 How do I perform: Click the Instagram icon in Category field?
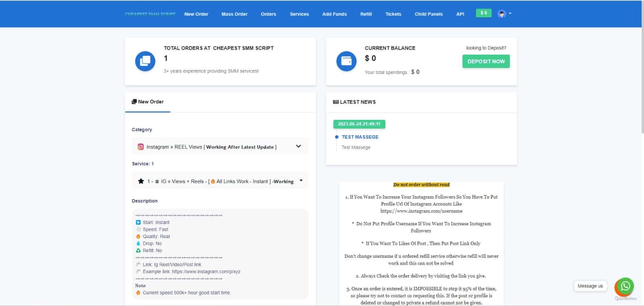point(140,147)
